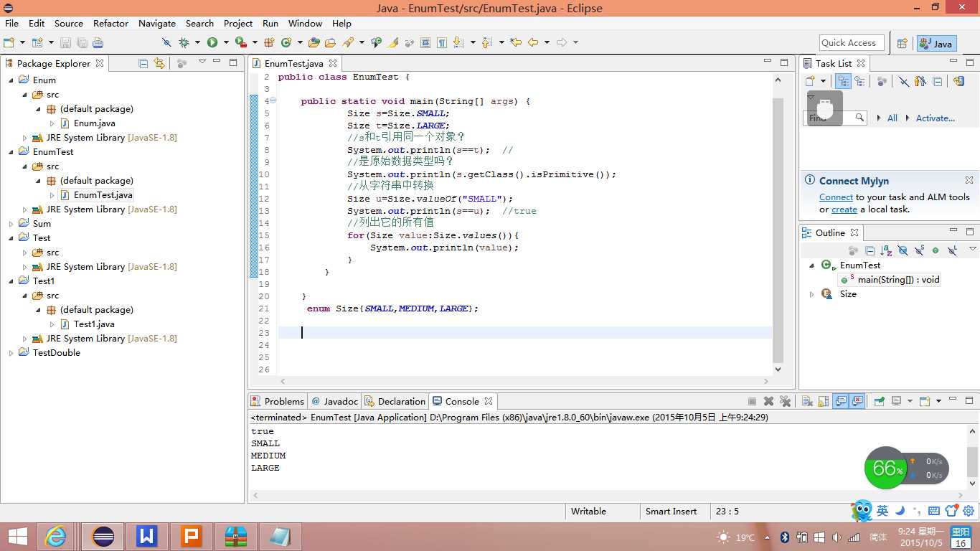Click the All filter link in Task List
The width and height of the screenshot is (980, 551).
click(x=892, y=118)
